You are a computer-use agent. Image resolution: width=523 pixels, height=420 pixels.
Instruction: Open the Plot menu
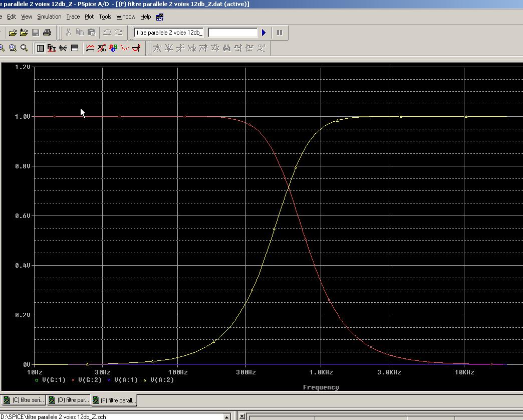pos(89,17)
